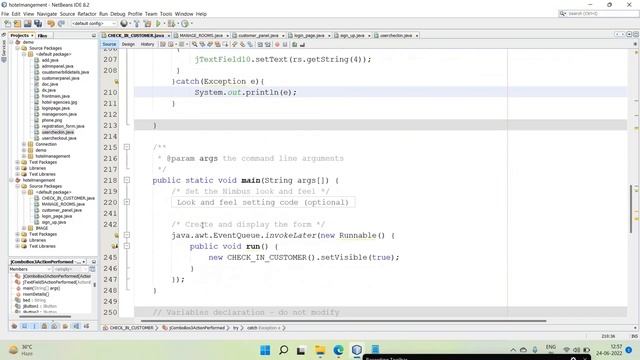
Task: Click CHECK_IN_CUSTOMER breadcrumb at bottom
Action: coord(131,328)
